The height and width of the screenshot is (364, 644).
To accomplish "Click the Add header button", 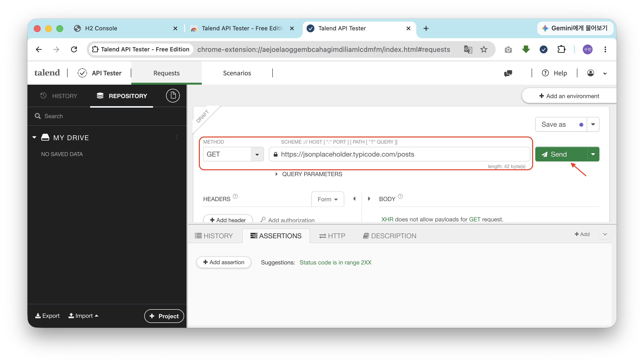I will point(228,219).
